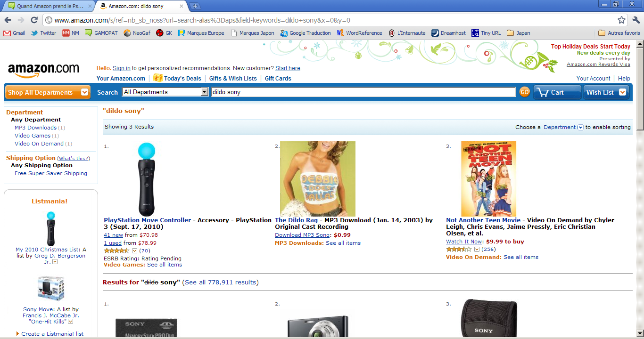The width and height of the screenshot is (644, 339).
Task: Click the 41 new offers link
Action: [113, 235]
